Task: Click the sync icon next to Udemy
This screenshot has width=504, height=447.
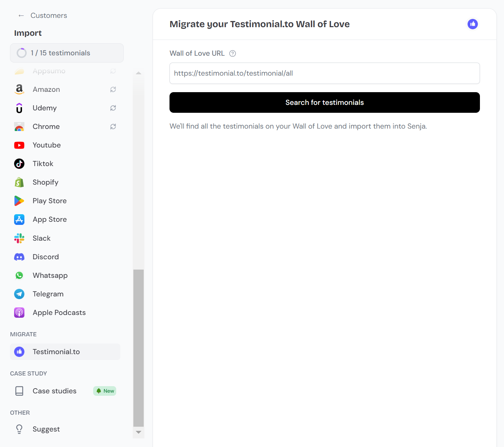Action: (113, 108)
